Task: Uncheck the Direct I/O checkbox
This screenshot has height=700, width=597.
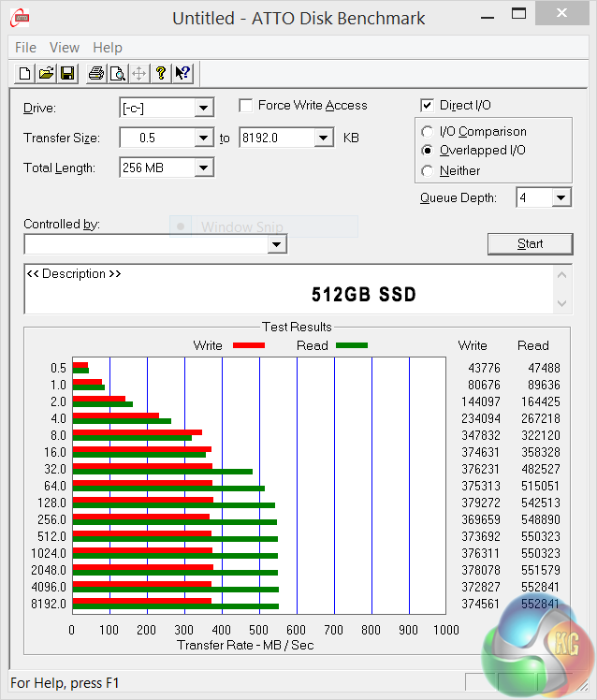Action: (x=428, y=106)
